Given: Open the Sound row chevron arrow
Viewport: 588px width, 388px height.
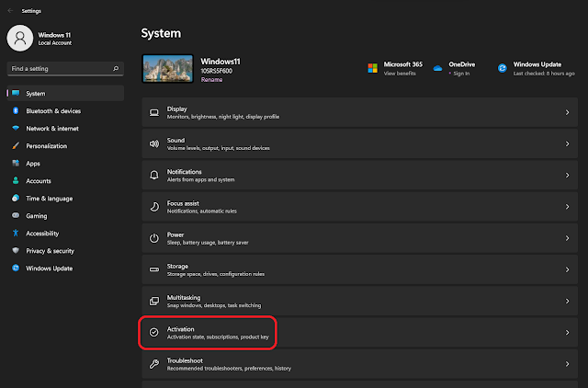Looking at the screenshot, I should pyautogui.click(x=567, y=144).
